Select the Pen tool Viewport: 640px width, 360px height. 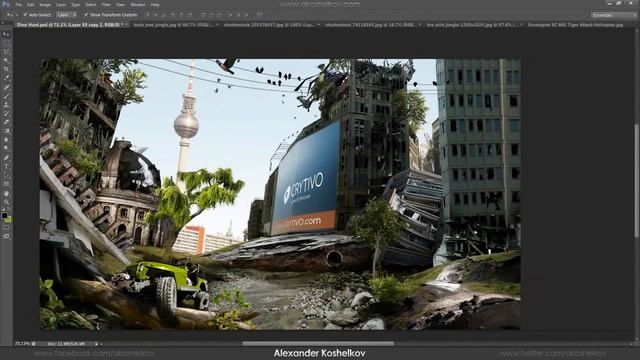pyautogui.click(x=6, y=158)
